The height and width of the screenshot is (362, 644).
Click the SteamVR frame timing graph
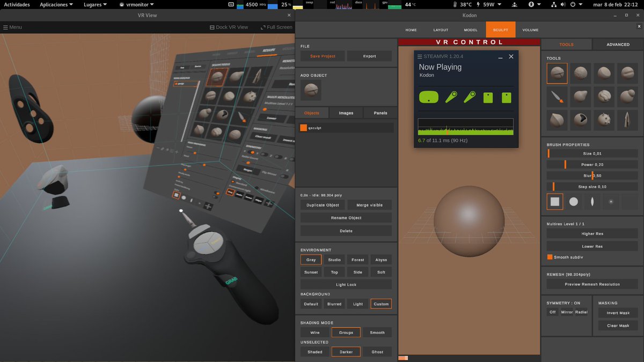click(x=466, y=127)
